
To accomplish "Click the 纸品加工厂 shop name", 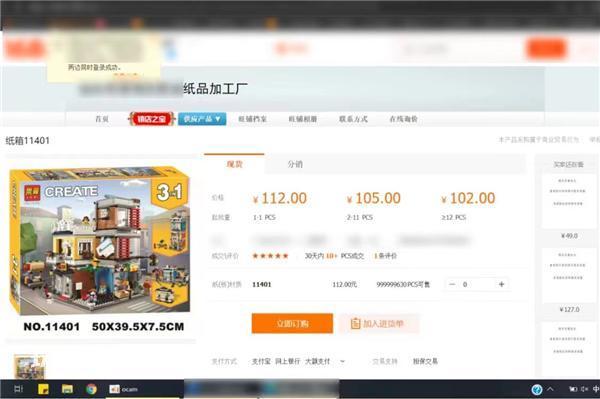I will (x=215, y=89).
